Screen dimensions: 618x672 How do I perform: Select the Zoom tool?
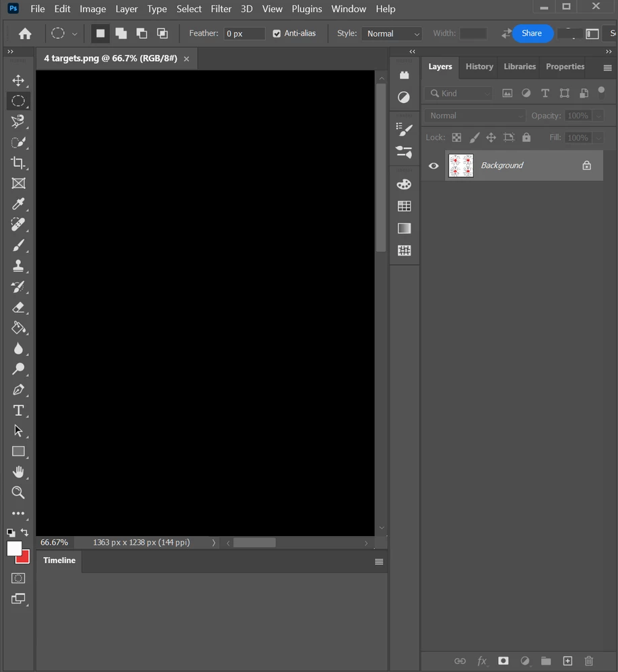coord(18,492)
